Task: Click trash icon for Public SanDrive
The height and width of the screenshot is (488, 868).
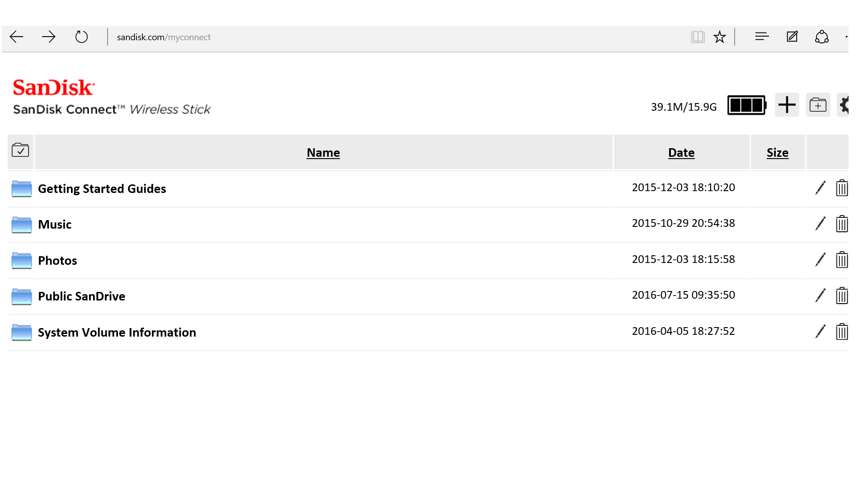Action: point(842,296)
